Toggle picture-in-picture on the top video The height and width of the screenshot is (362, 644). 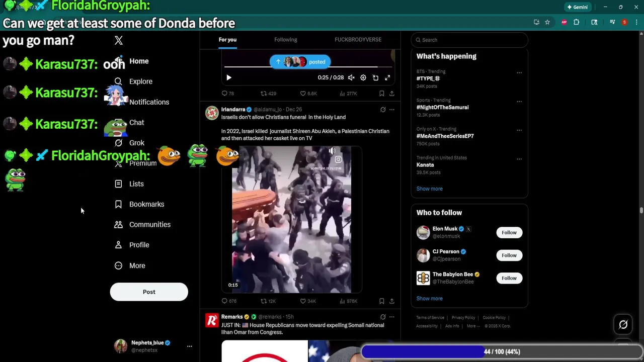tap(375, 77)
